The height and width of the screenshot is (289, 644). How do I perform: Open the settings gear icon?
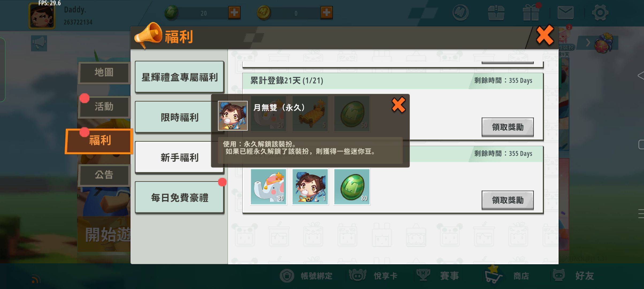[x=600, y=13]
